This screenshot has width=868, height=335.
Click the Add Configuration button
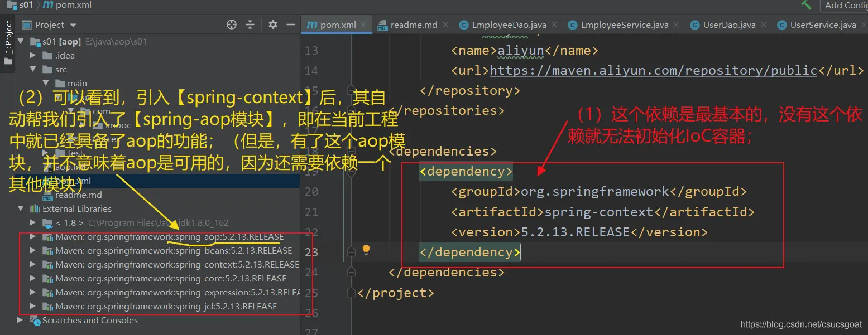(x=844, y=5)
